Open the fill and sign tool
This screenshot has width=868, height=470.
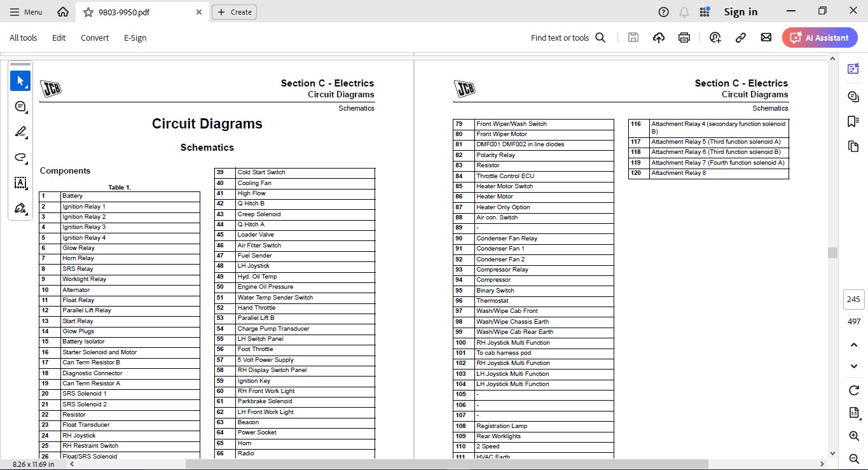pos(20,208)
